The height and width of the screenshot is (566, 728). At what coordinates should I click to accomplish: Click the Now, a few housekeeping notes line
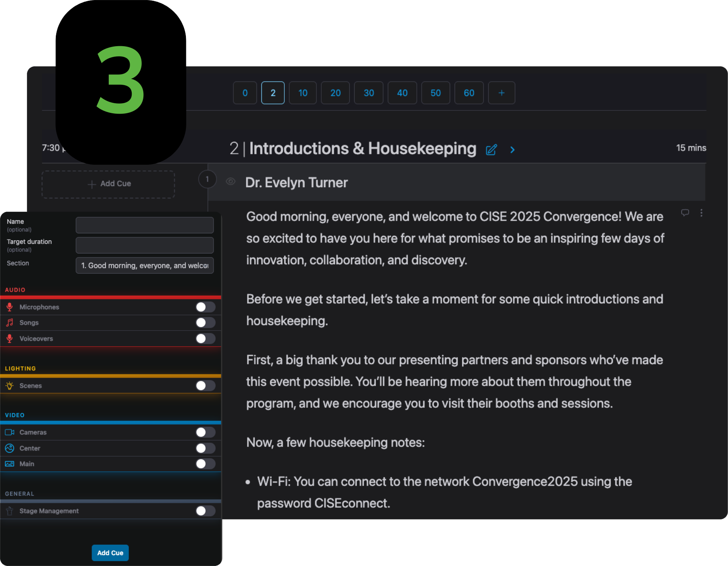335,442
